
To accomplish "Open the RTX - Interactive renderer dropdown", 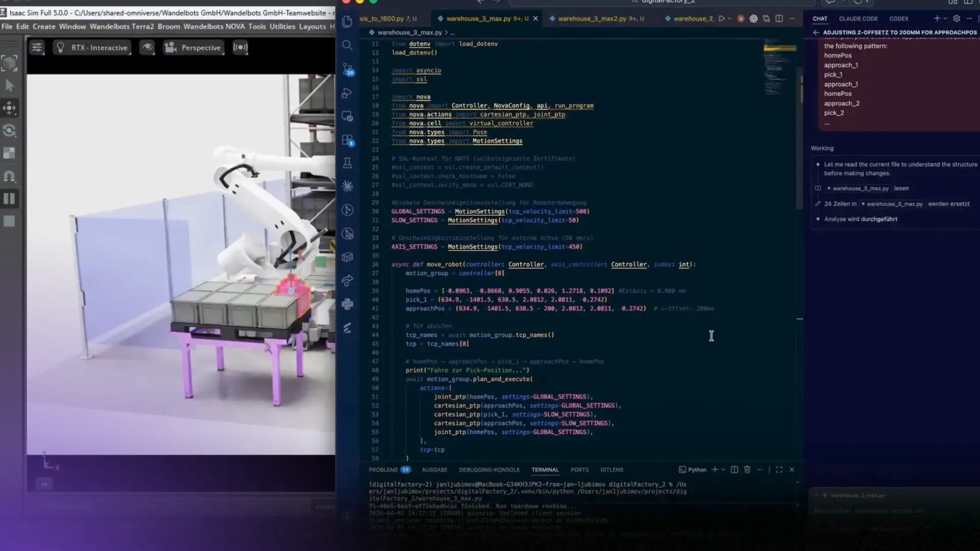I will click(x=92, y=47).
